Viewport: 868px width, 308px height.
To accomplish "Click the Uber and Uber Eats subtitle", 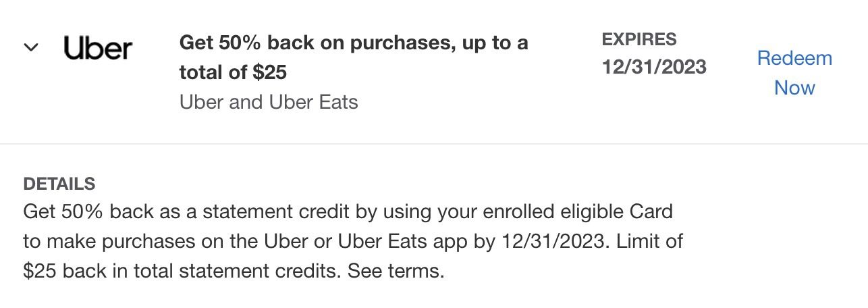I will click(x=269, y=103).
